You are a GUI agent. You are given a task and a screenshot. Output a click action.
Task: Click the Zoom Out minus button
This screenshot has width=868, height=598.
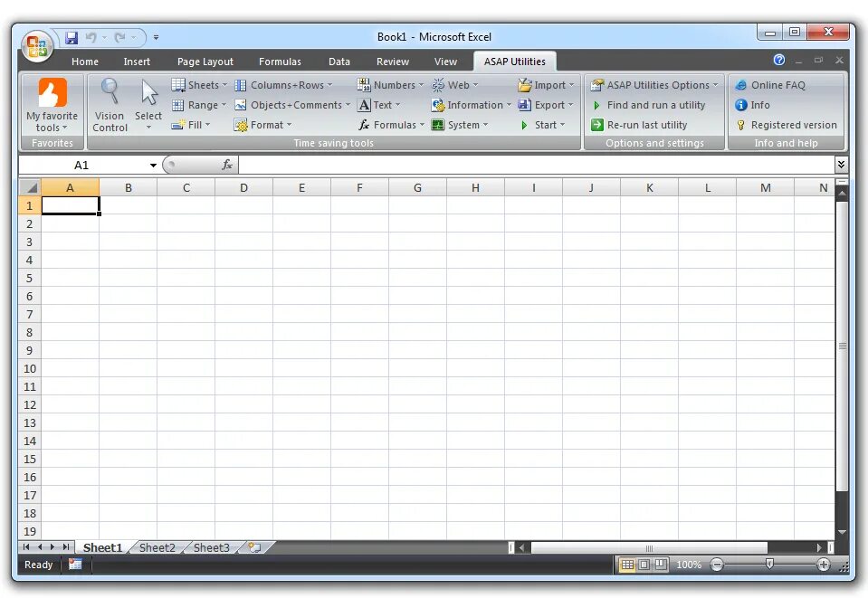click(x=717, y=565)
